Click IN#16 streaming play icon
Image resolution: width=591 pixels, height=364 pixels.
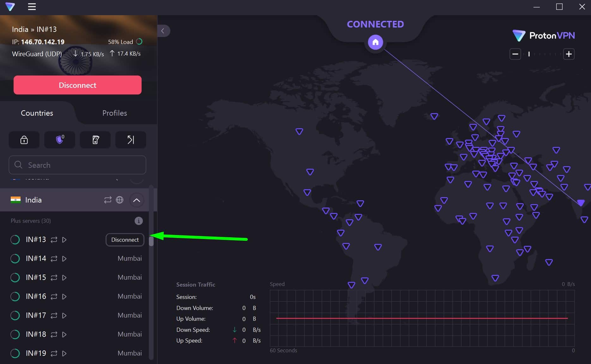click(x=64, y=297)
